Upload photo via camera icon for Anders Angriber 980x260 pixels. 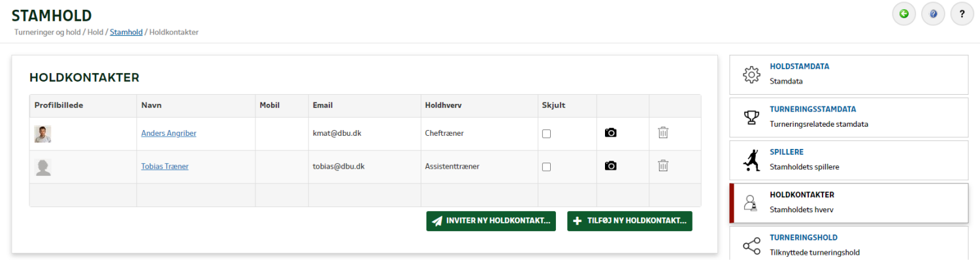[x=610, y=133]
